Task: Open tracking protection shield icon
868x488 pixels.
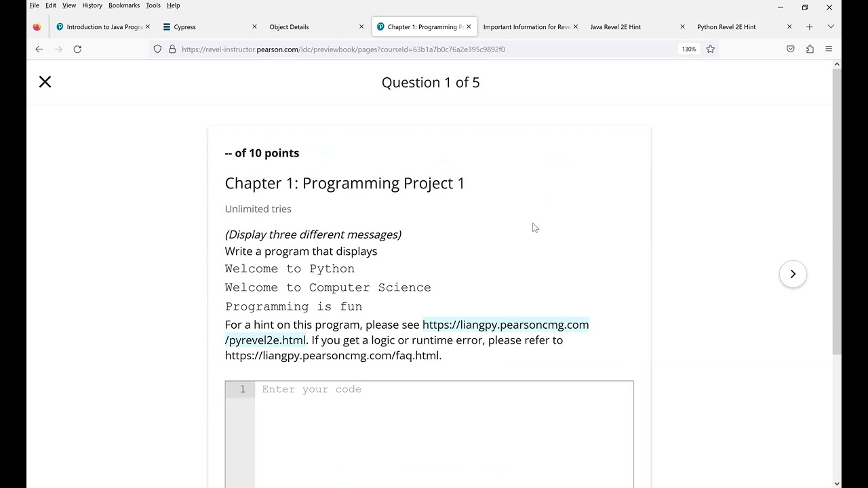Action: (157, 49)
